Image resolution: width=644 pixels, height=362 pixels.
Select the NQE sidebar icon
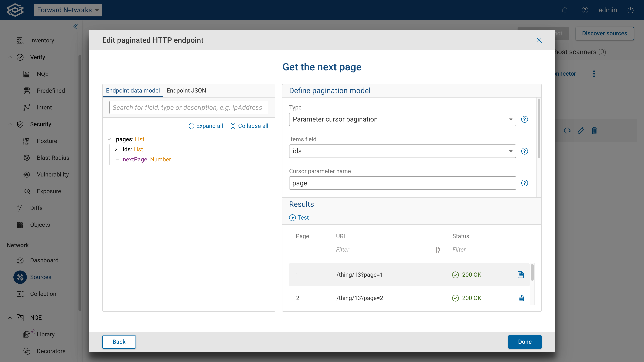pyautogui.click(x=27, y=74)
